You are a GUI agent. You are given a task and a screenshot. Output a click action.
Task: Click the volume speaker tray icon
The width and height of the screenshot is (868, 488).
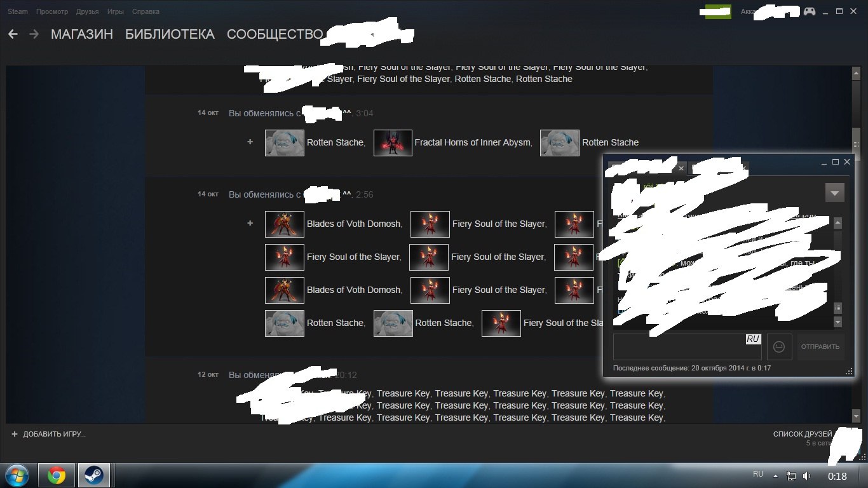pos(806,476)
